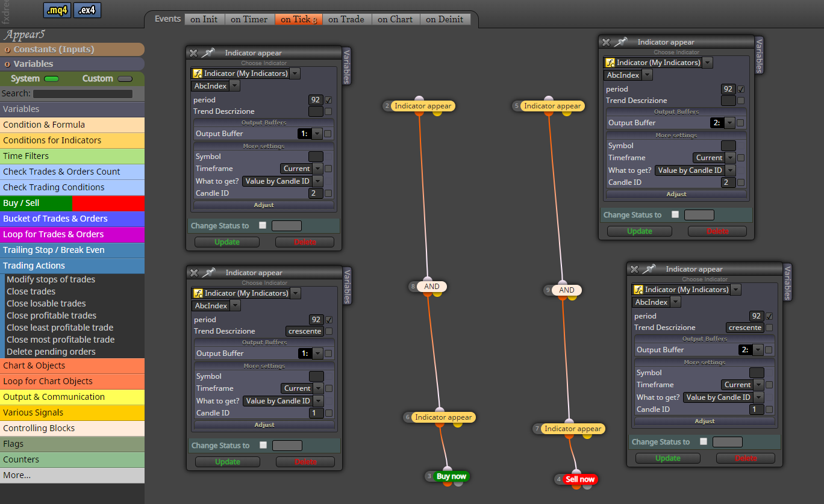Screen dimensions: 824x504
Task: Pin the top-left Indicator appear panel
Action: 208,53
